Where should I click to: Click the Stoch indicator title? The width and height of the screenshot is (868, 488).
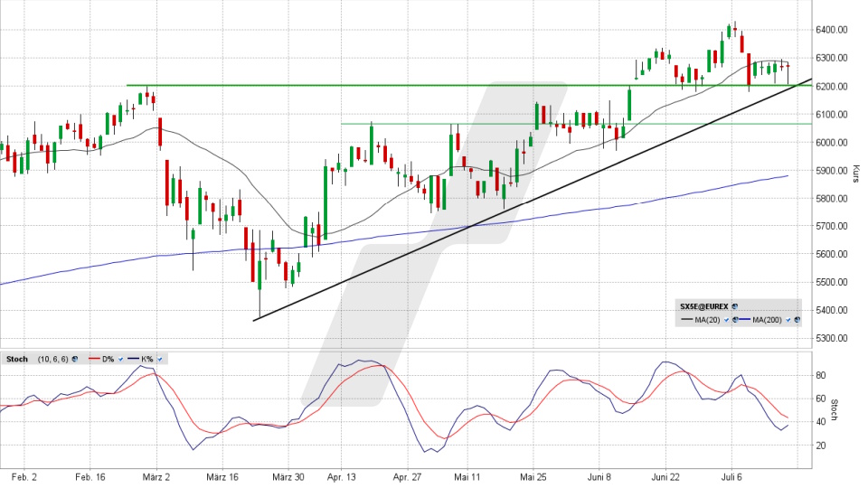click(16, 359)
